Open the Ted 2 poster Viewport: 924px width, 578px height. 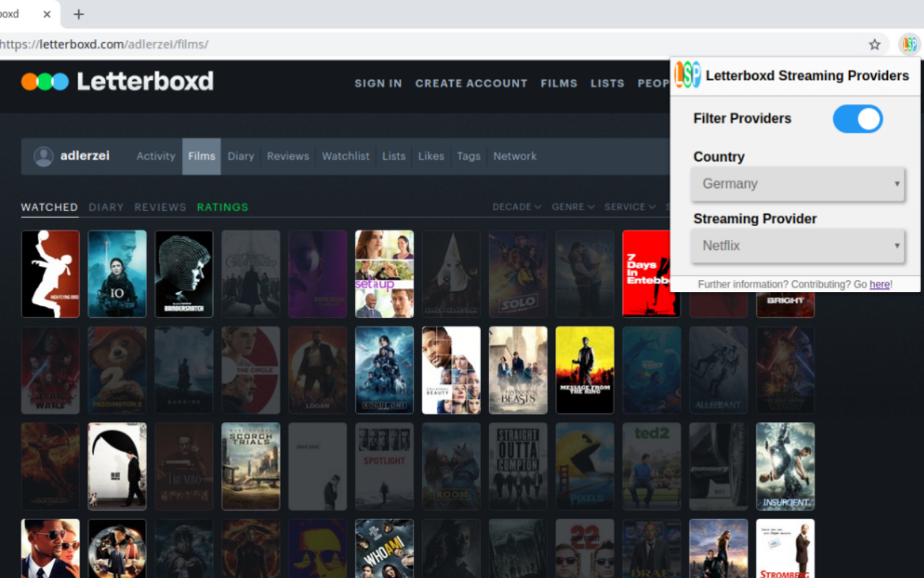(x=652, y=467)
